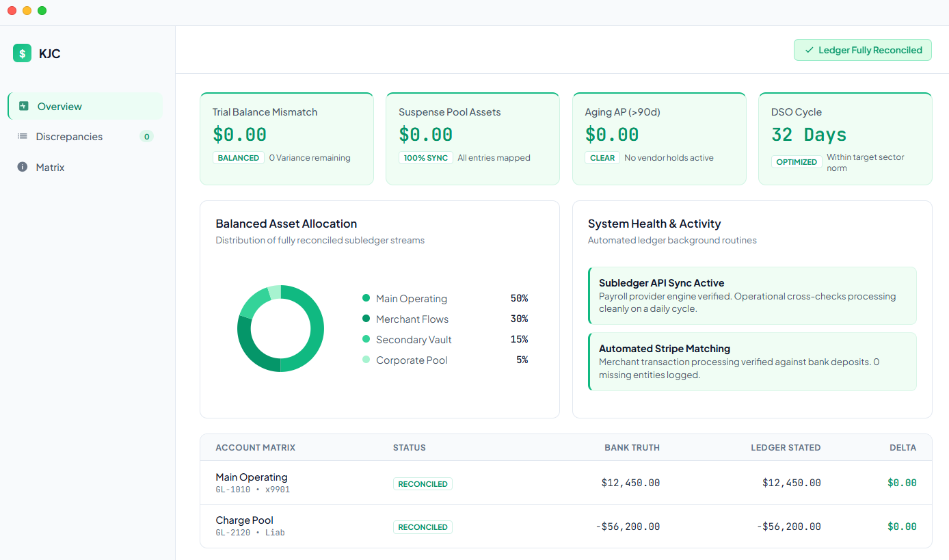Click the Overview sidebar icon
The image size is (949, 560).
24,106
